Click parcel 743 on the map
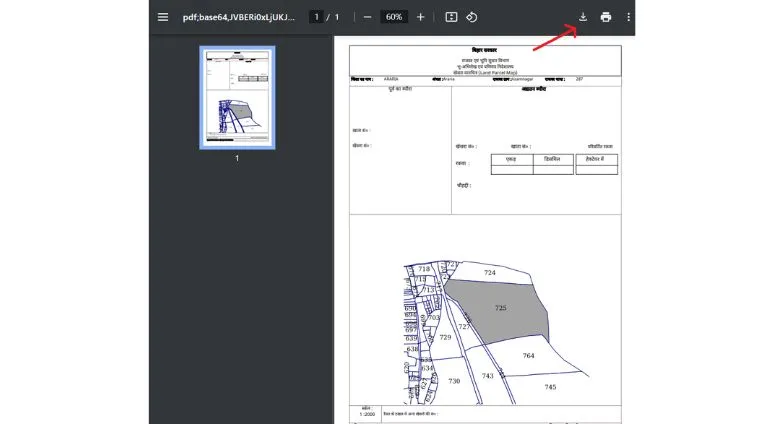This screenshot has width=782, height=424. (x=487, y=375)
